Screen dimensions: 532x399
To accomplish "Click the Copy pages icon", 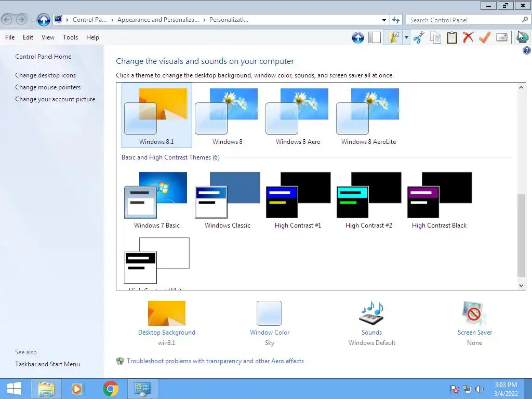I will click(x=435, y=37).
